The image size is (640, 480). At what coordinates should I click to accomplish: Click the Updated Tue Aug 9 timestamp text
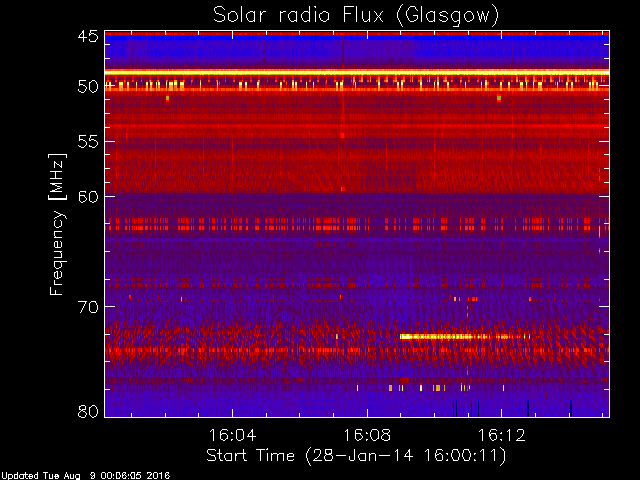pos(85,476)
